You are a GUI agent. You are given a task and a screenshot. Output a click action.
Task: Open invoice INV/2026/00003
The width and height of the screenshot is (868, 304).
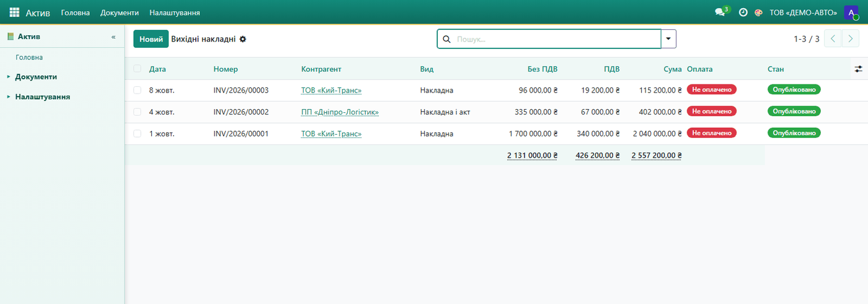[241, 91]
